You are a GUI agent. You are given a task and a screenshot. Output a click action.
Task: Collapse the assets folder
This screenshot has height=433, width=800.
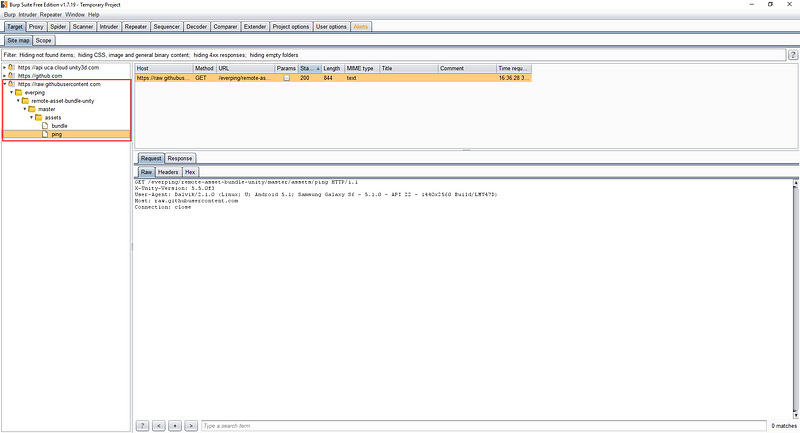[x=32, y=117]
